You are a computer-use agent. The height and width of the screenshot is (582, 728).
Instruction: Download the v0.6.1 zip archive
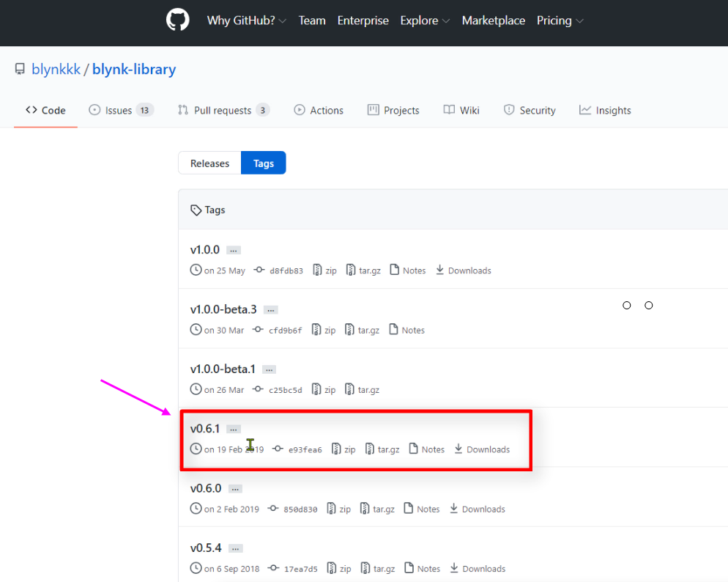(x=343, y=449)
